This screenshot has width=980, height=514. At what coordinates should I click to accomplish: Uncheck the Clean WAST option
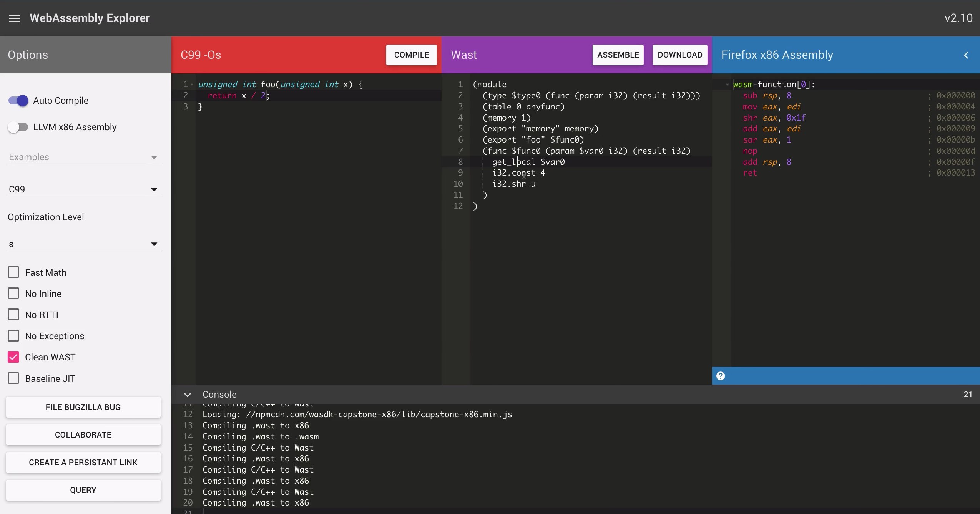pyautogui.click(x=13, y=357)
